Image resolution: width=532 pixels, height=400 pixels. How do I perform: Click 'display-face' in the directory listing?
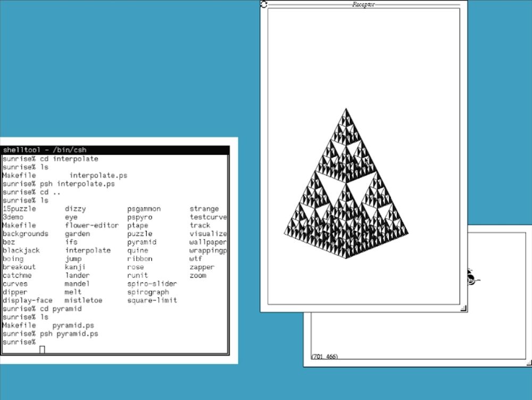28,300
